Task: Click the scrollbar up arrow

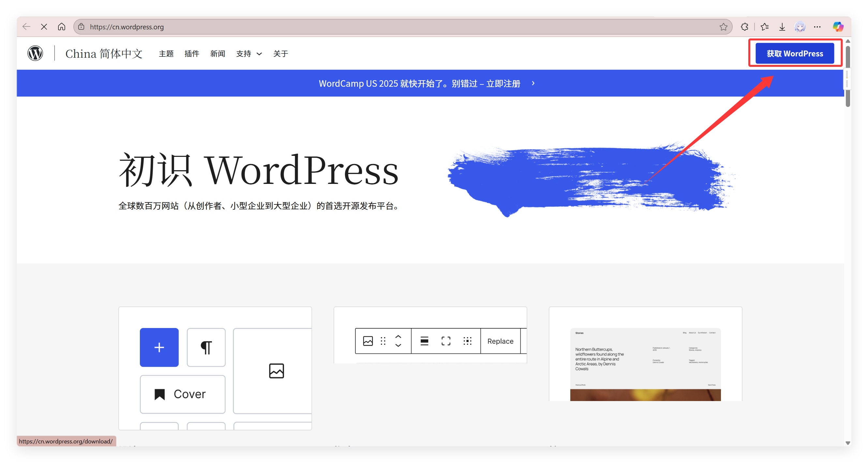Action: [x=848, y=41]
